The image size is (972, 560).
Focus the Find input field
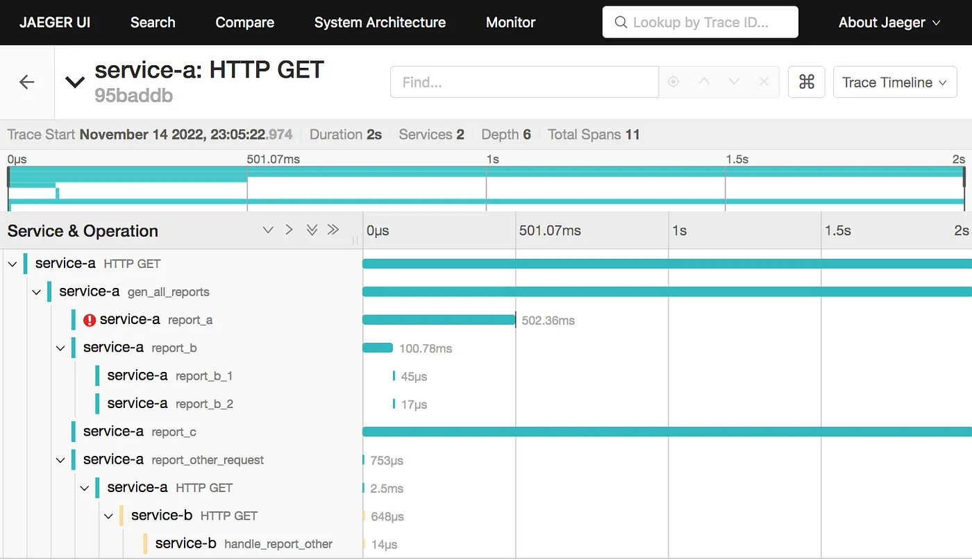pos(525,82)
